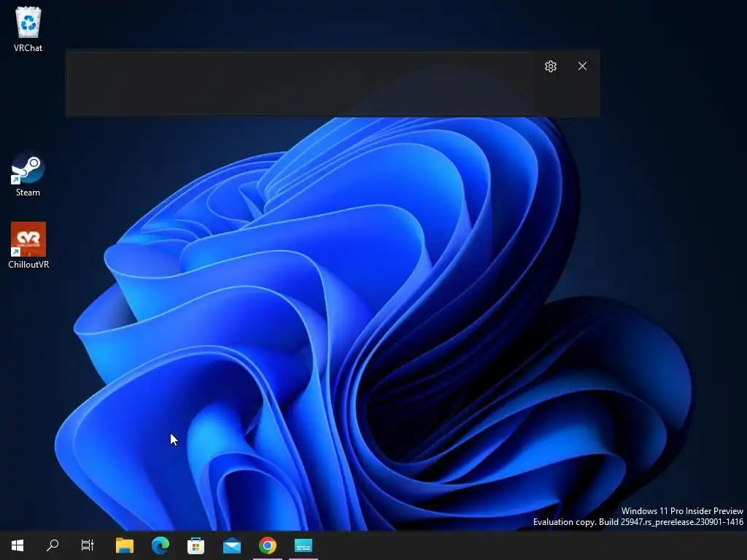Image resolution: width=747 pixels, height=560 pixels.
Task: Open the ChilloutVR desktop shortcut
Action: pyautogui.click(x=28, y=245)
